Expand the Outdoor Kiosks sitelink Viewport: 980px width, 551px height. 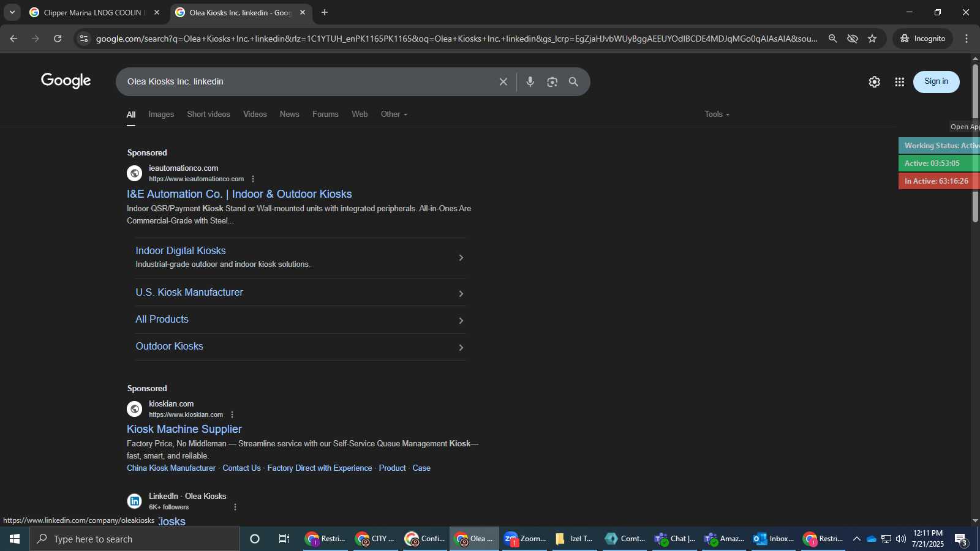[x=300, y=347]
